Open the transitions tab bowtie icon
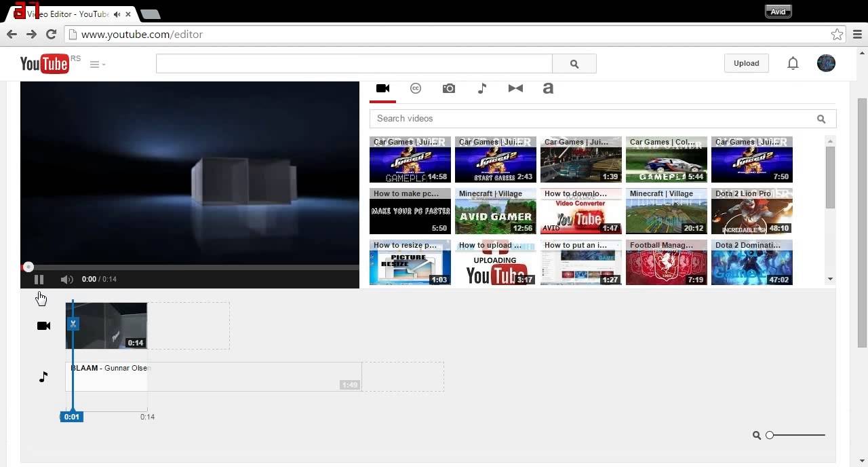The width and height of the screenshot is (868, 467). tap(515, 88)
